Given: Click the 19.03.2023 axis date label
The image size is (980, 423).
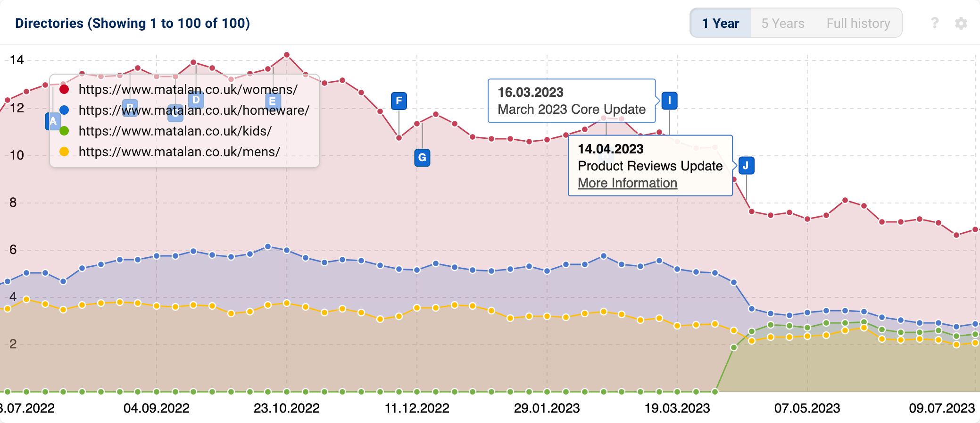Looking at the screenshot, I should (677, 408).
